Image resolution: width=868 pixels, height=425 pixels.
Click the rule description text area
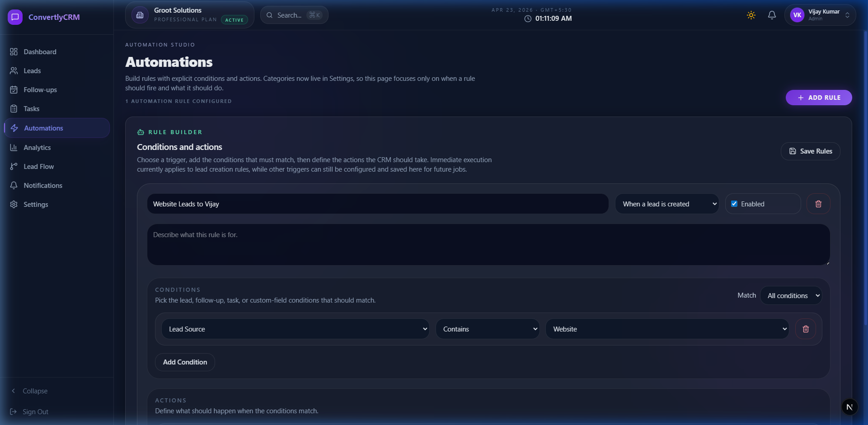pyautogui.click(x=488, y=245)
